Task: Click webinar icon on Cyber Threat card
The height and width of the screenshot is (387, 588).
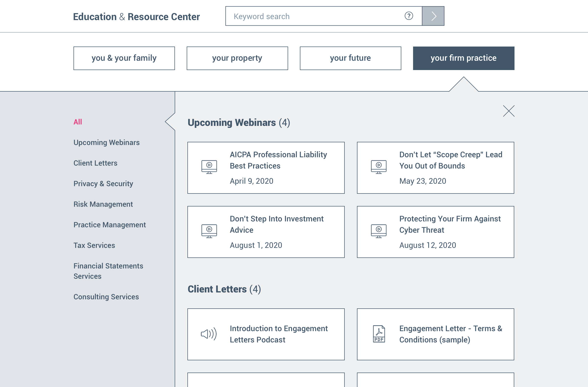Action: pos(379,231)
